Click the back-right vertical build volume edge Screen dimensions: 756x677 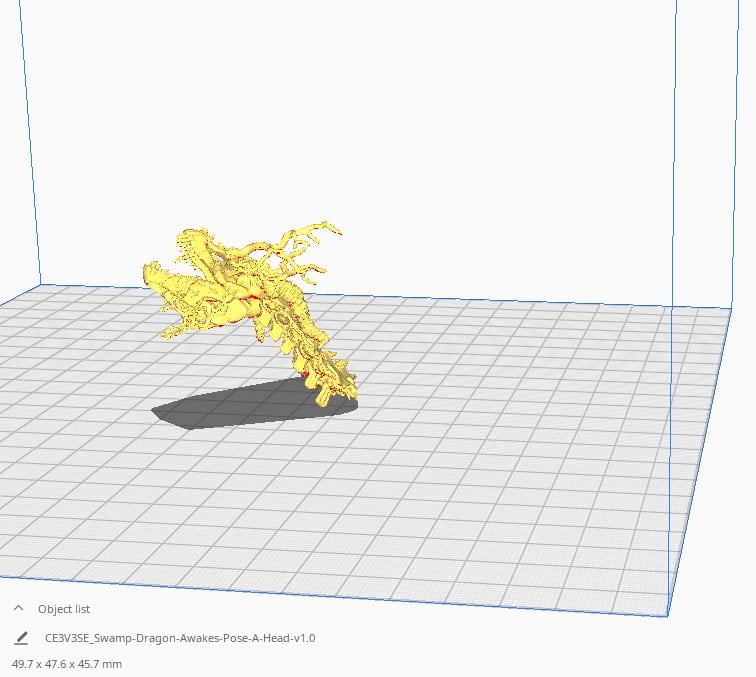[x=675, y=154]
